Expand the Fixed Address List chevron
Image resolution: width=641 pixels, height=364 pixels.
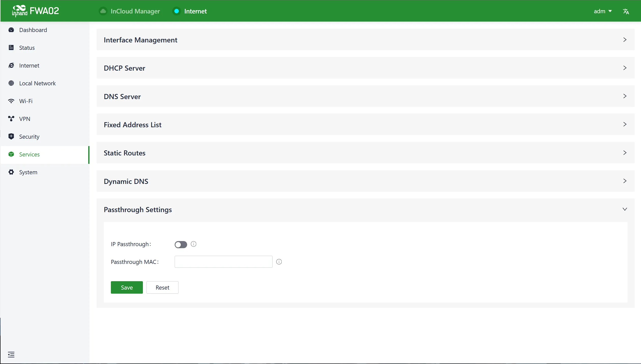[625, 124]
